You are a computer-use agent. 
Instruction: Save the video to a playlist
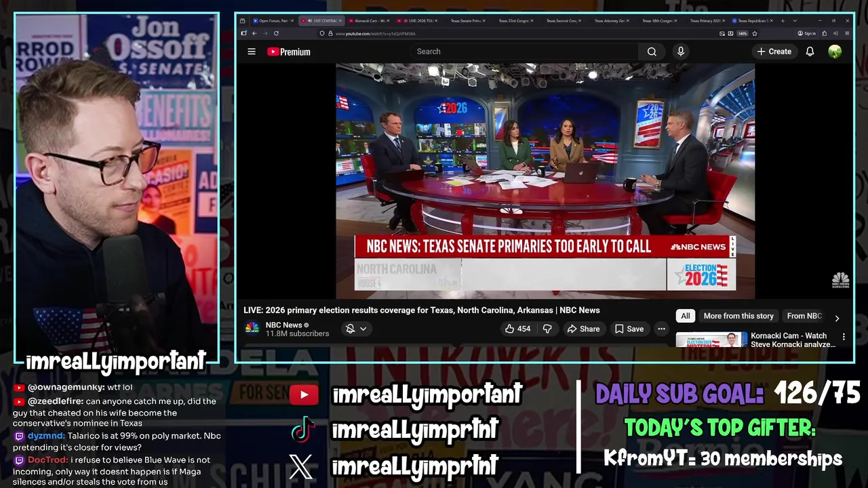tap(629, 329)
